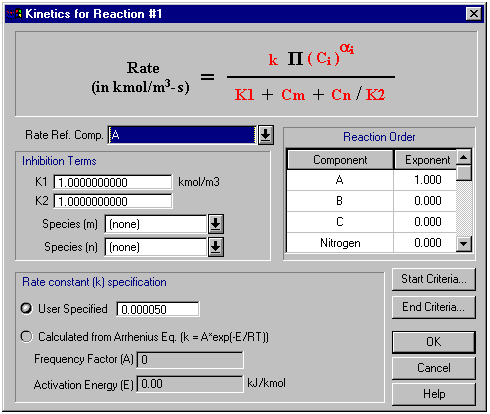Click the Reaction Order scroll up arrow
The width and height of the screenshot is (490, 414).
tap(464, 157)
